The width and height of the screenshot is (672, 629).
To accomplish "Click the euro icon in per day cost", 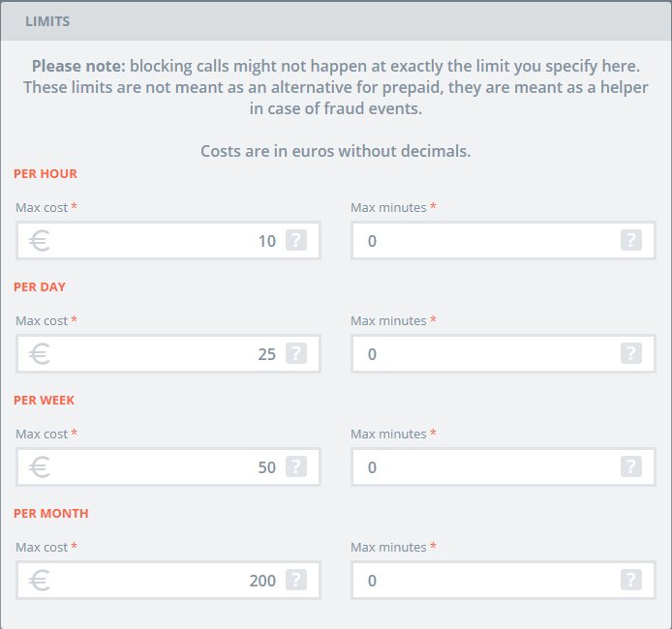I will point(40,354).
